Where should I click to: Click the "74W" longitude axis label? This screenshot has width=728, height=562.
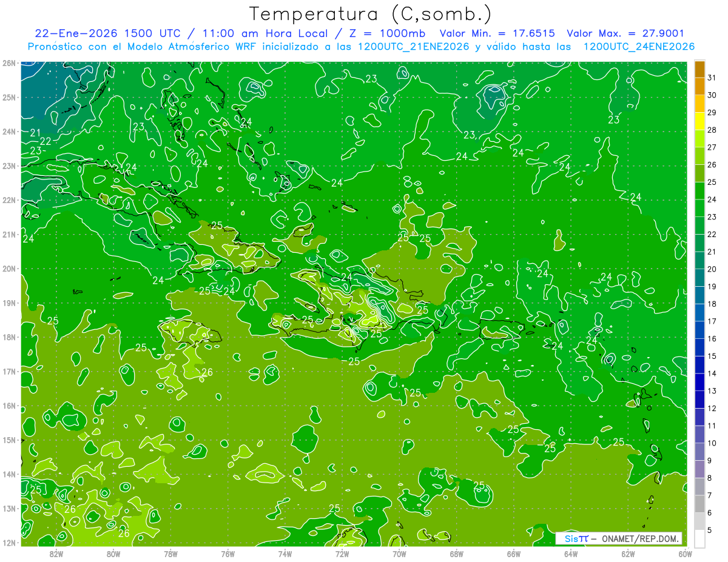pos(285,553)
